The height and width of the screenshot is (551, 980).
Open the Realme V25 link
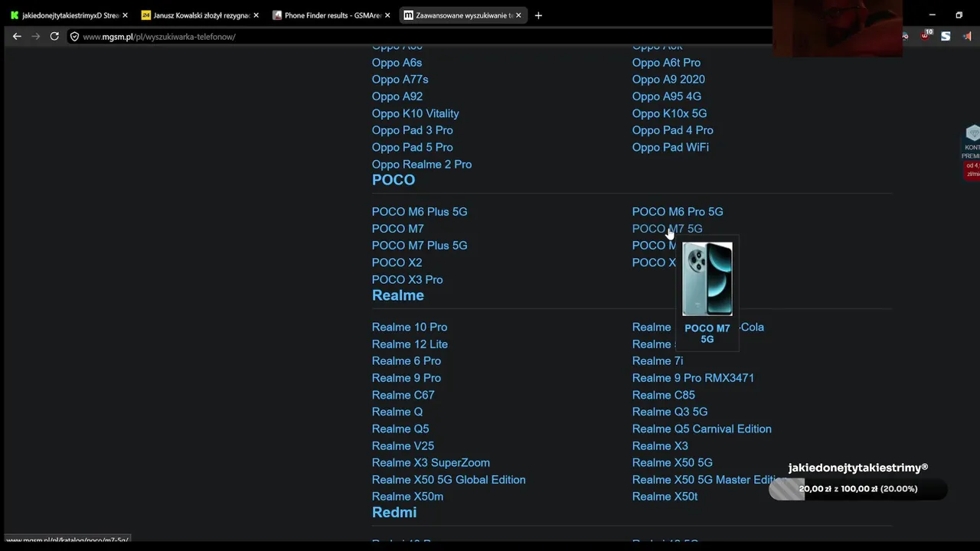click(403, 446)
